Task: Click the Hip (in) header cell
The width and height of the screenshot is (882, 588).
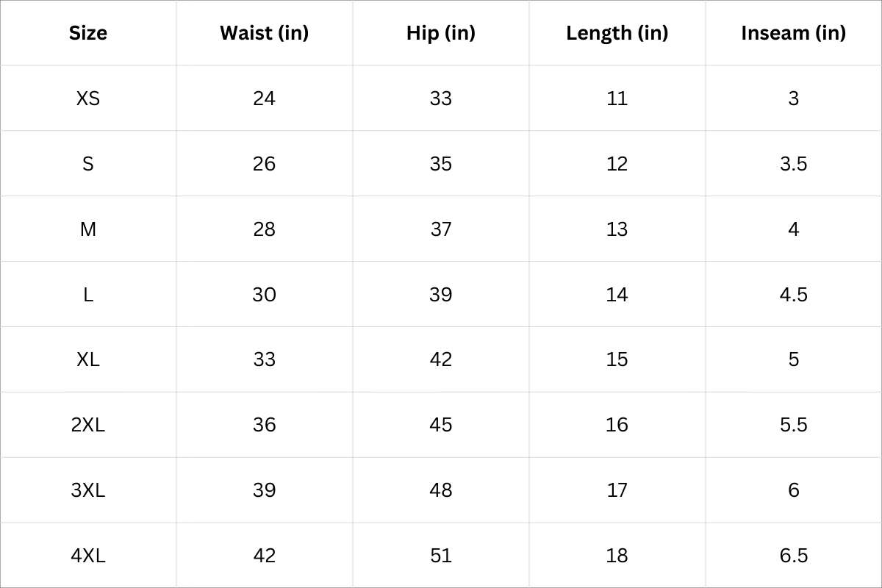Action: point(440,33)
